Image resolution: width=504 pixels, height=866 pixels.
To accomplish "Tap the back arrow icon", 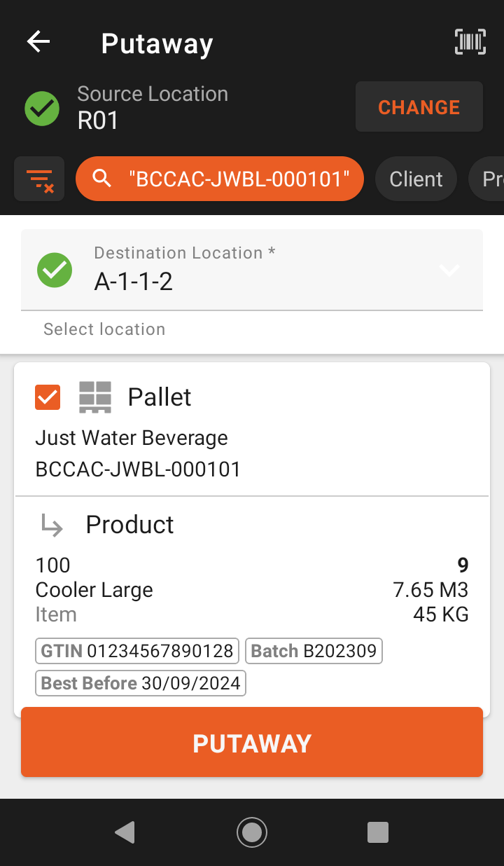I will pyautogui.click(x=38, y=42).
